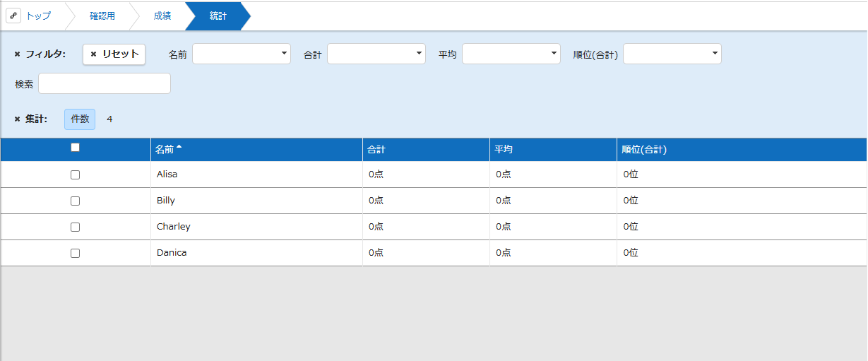
Task: Click the フィルタ: section label
Action: (45, 54)
